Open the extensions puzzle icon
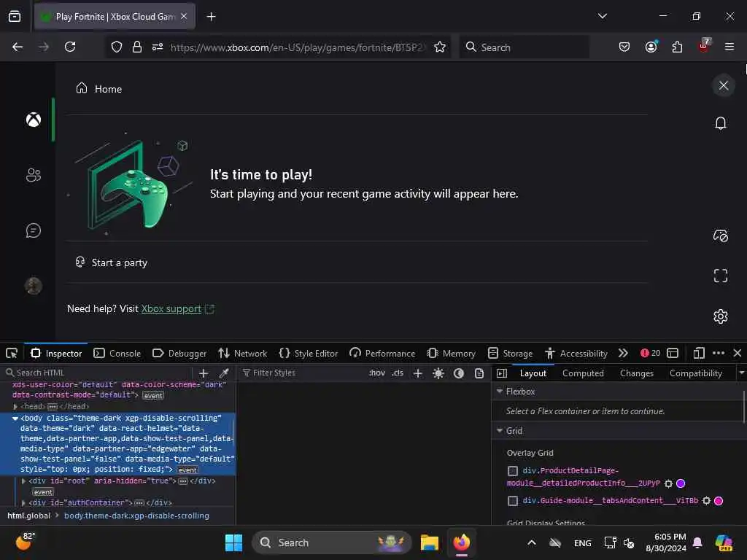Screen dimensions: 747x560 (x=677, y=47)
